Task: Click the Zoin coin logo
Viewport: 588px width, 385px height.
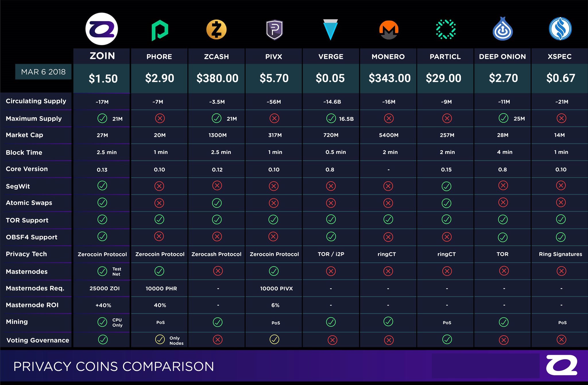Action: tap(102, 29)
